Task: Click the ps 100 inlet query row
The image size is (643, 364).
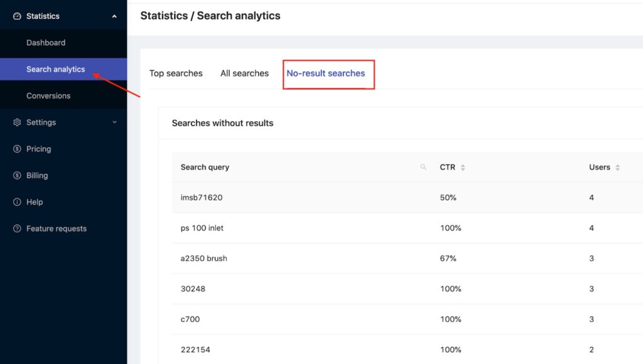Action: (407, 228)
